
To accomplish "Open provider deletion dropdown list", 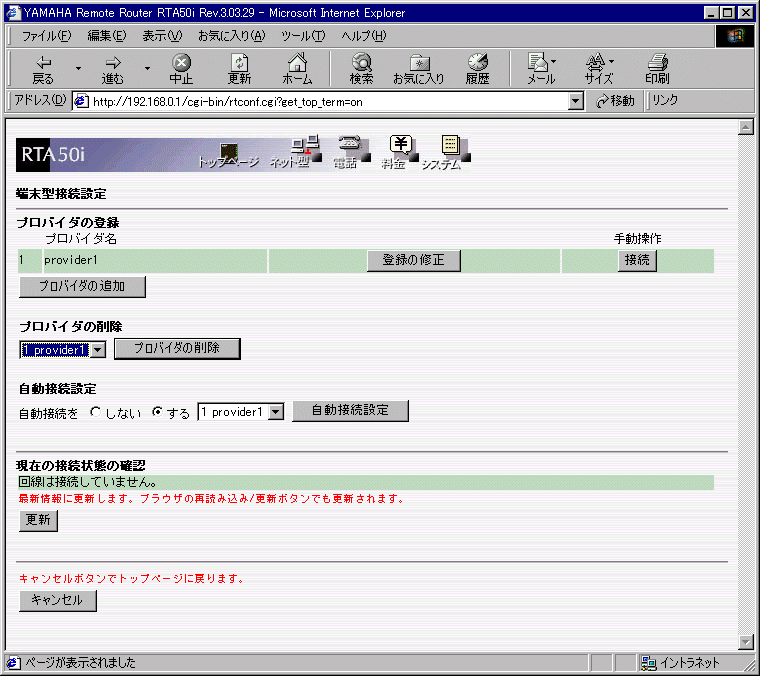I will coord(98,349).
